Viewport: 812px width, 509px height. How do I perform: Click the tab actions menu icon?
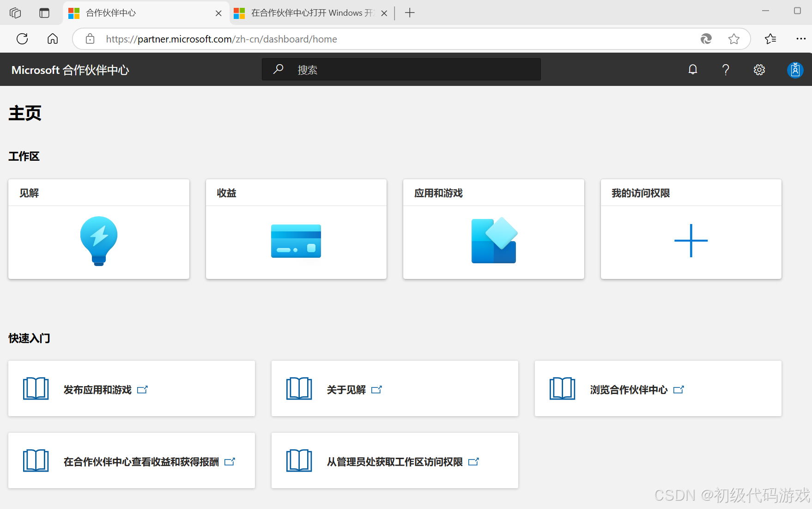pos(44,13)
